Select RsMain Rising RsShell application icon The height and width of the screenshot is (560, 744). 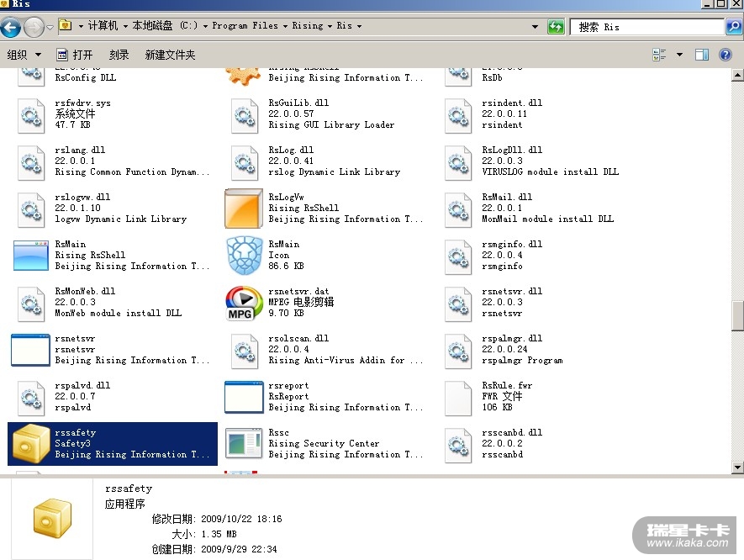pos(31,256)
